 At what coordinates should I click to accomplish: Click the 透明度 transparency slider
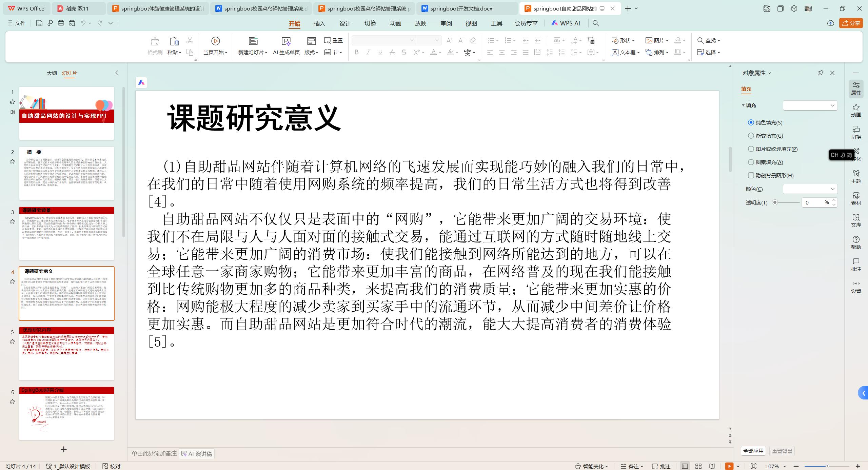pyautogui.click(x=787, y=202)
